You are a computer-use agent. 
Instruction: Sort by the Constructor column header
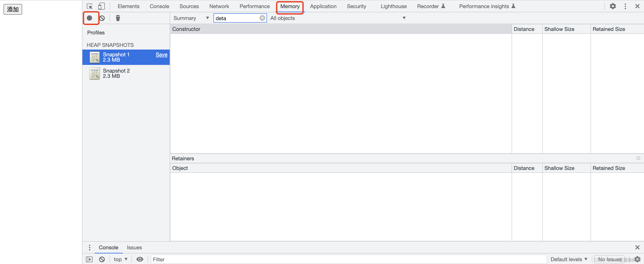341,29
